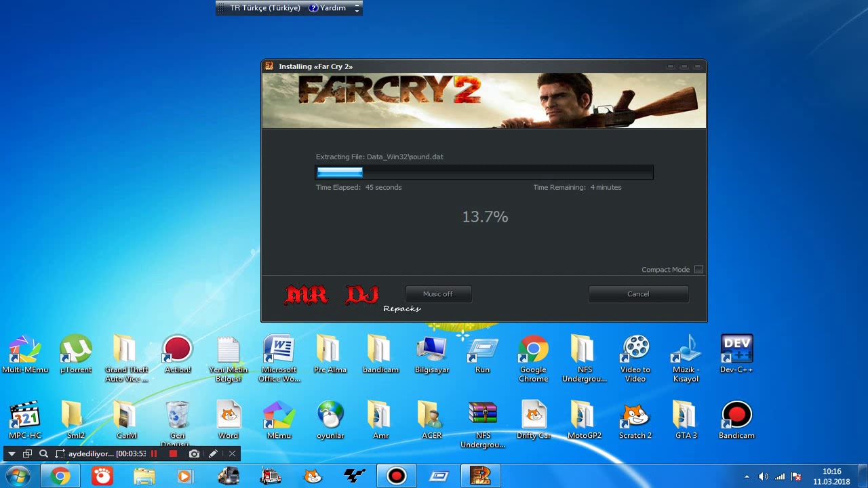Screen dimensions: 868x488
Task: Open the MotoGP icon on the taskbar
Action: 354,476
